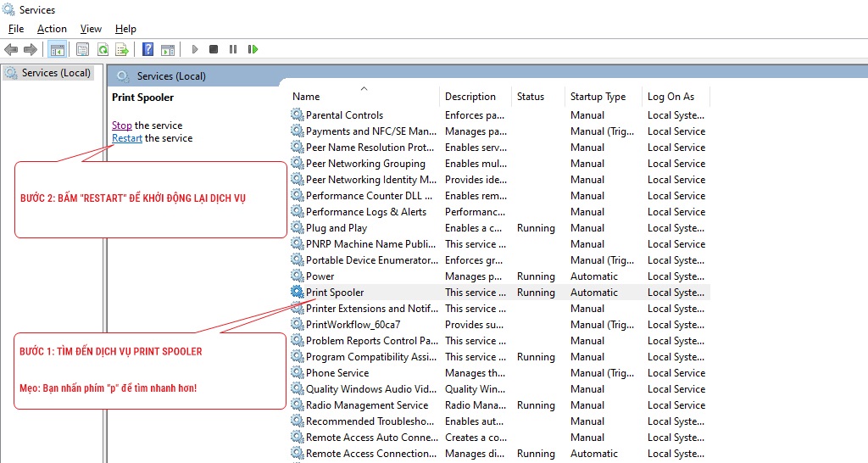Open the View menu

click(91, 29)
